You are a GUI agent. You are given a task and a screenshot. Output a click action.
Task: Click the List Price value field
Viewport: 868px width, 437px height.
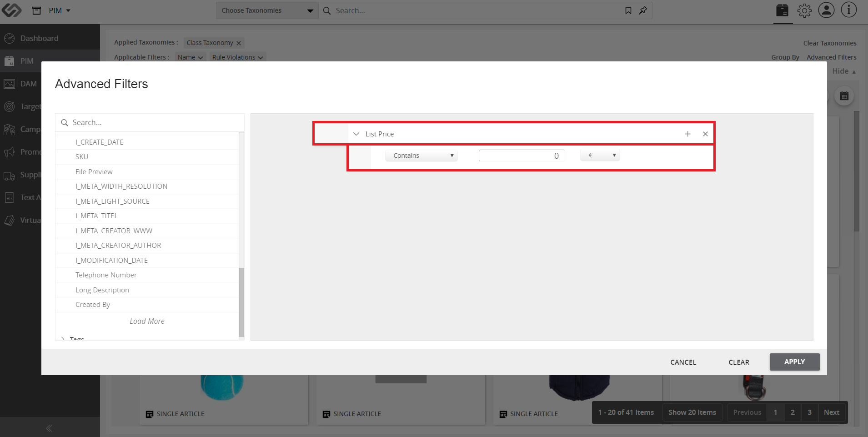coord(522,156)
